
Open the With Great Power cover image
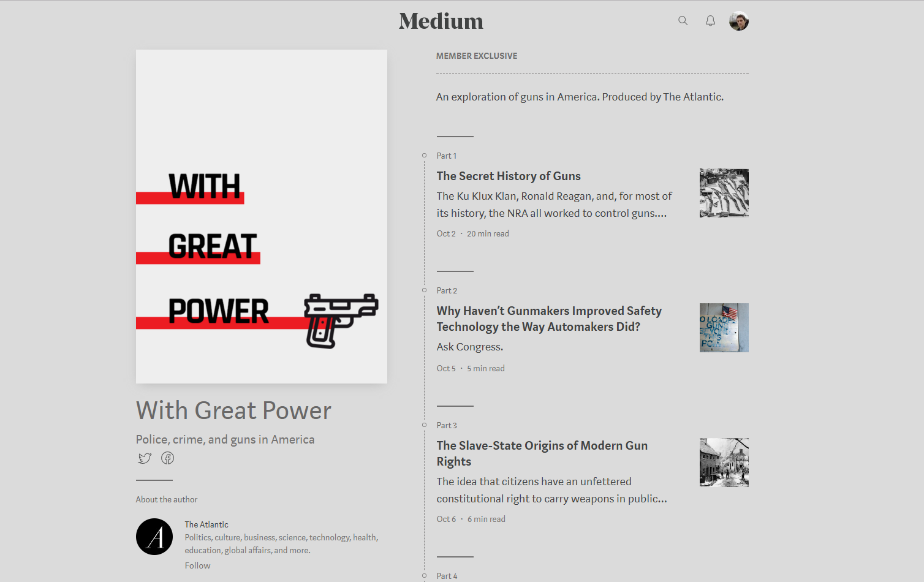(x=262, y=216)
